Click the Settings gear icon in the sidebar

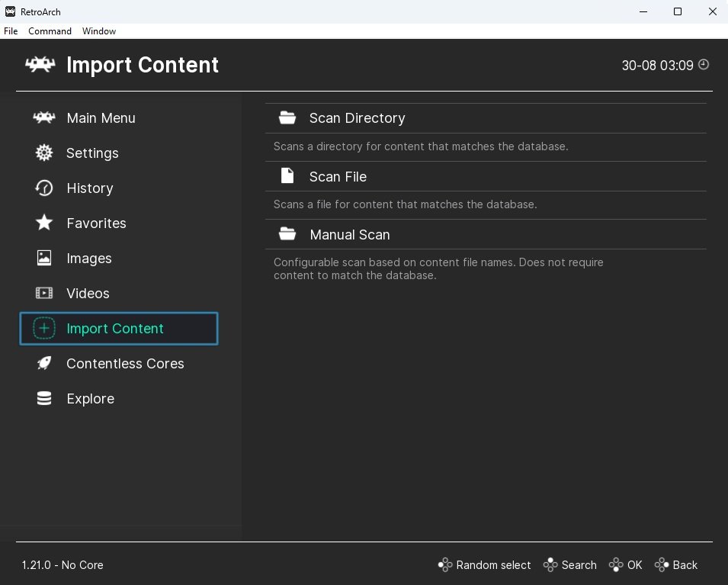[x=44, y=153]
